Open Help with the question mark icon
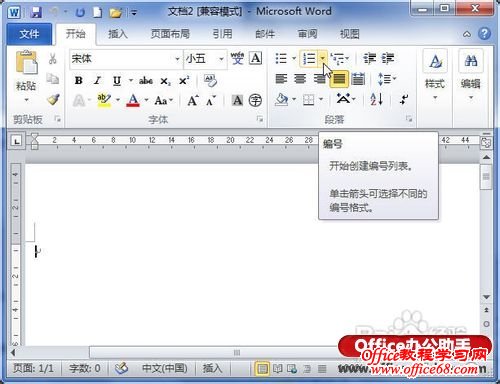Viewport: 500px width, 384px height. coord(484,33)
